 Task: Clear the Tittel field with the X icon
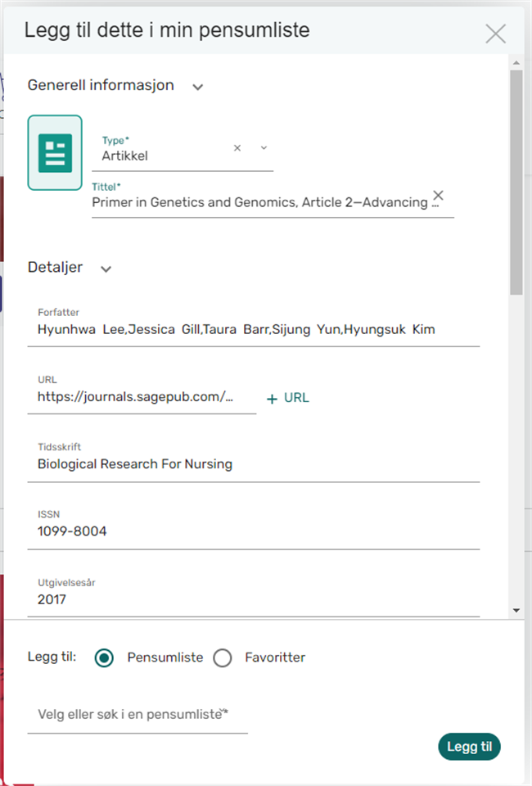(x=438, y=196)
